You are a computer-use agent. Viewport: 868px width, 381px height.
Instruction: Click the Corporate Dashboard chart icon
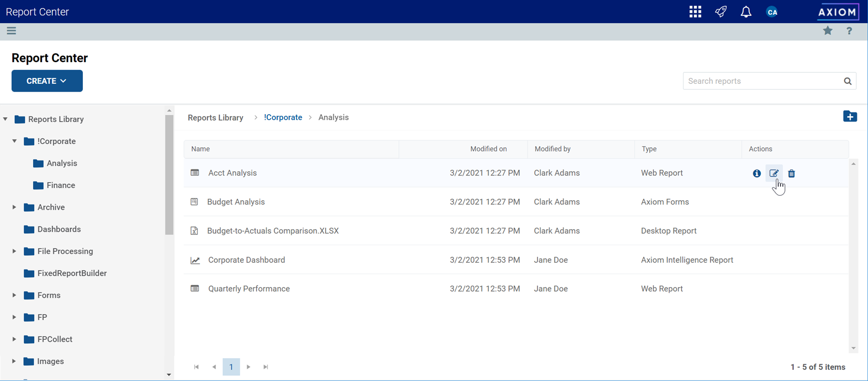pyautogui.click(x=195, y=260)
